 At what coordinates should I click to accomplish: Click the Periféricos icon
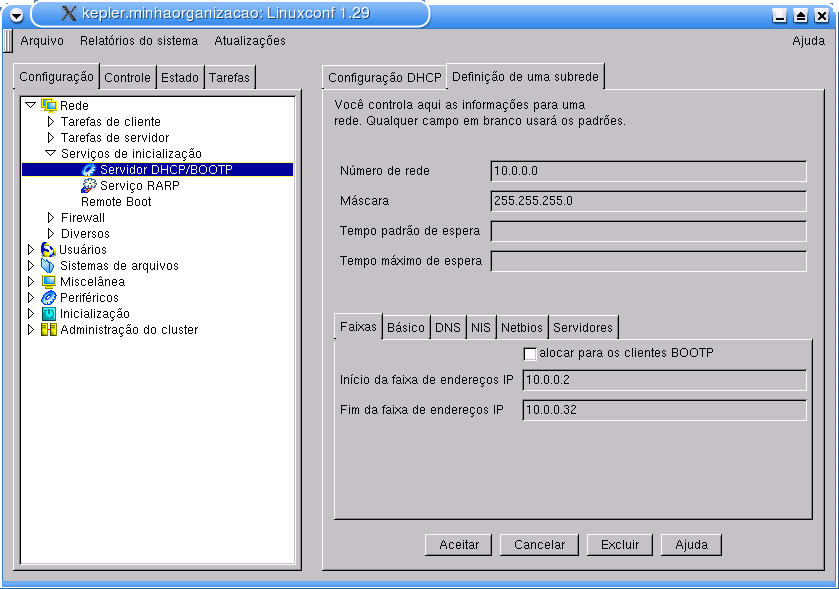tap(49, 297)
